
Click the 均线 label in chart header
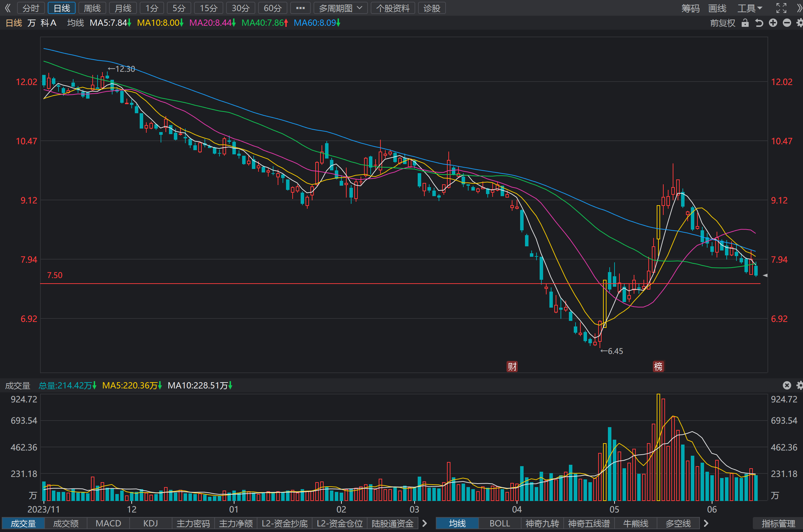click(x=76, y=23)
